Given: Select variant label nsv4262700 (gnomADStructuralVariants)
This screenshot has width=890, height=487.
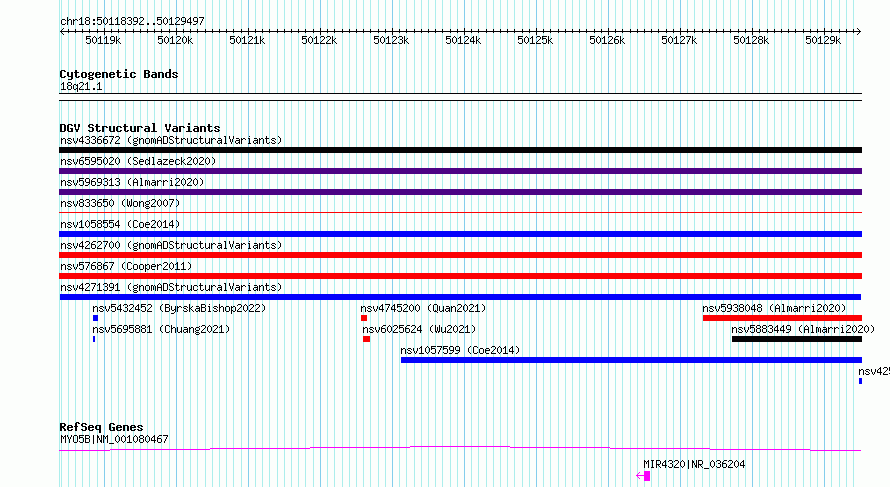Looking at the screenshot, I should 171,245.
